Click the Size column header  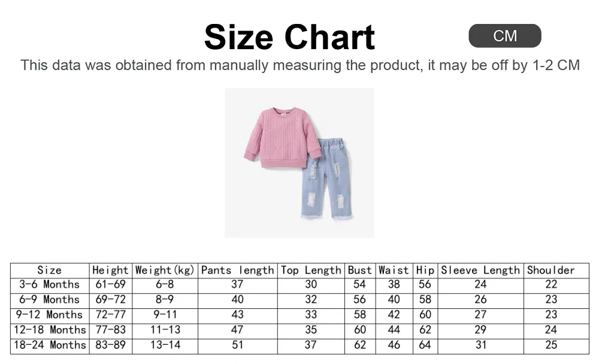(x=50, y=271)
